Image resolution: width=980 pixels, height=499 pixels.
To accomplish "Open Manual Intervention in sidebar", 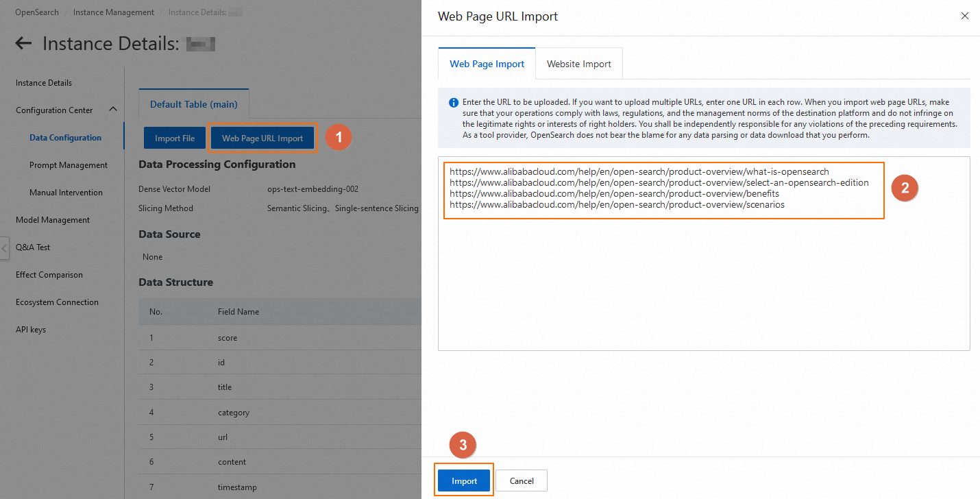I will point(66,193).
